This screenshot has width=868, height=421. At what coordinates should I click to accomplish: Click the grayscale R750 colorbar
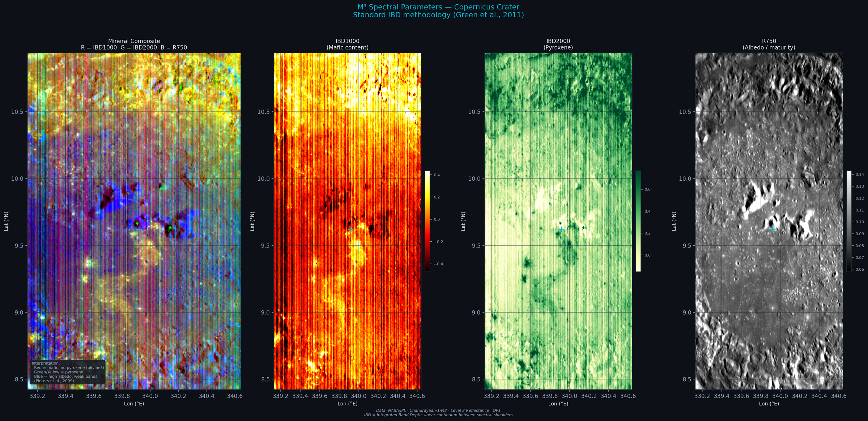pos(849,221)
